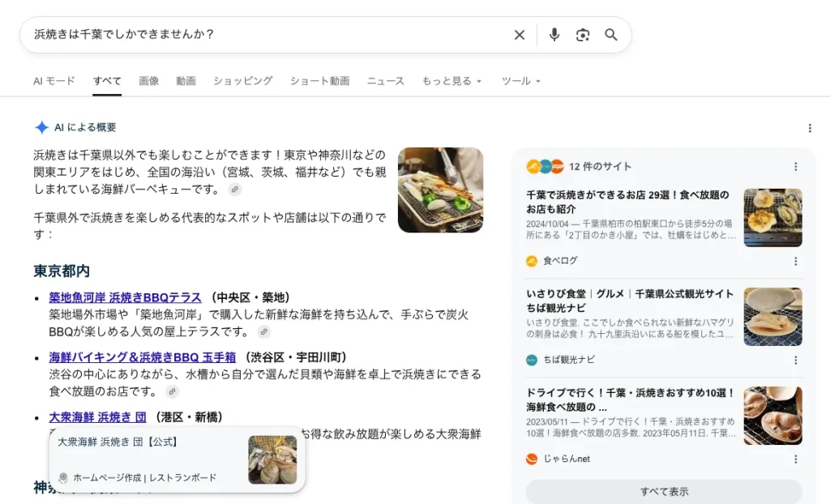The height and width of the screenshot is (504, 830).
Task: Click the ホームページ作成 | レストランボード source icon
Action: 63,477
